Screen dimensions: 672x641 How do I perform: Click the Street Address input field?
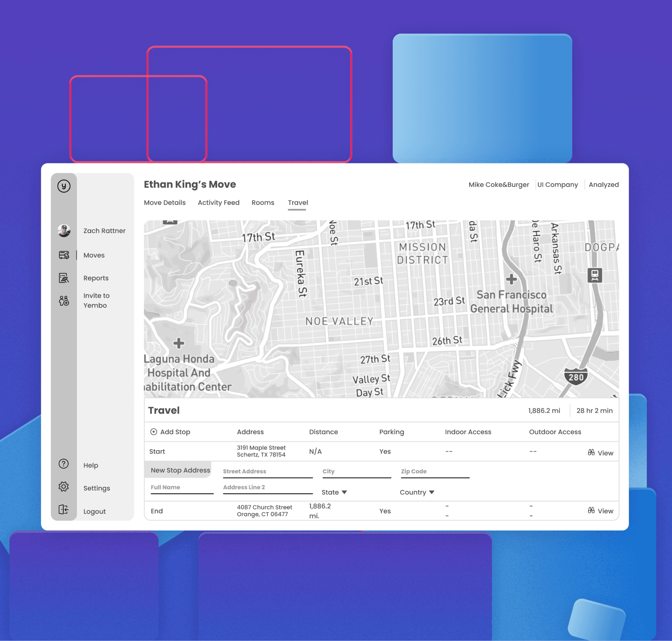(x=267, y=472)
